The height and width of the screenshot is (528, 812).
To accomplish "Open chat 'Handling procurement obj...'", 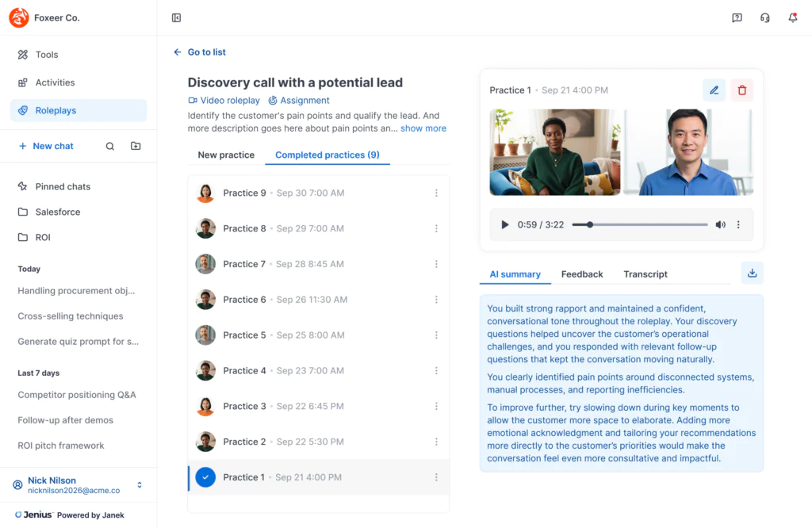I will (x=76, y=290).
